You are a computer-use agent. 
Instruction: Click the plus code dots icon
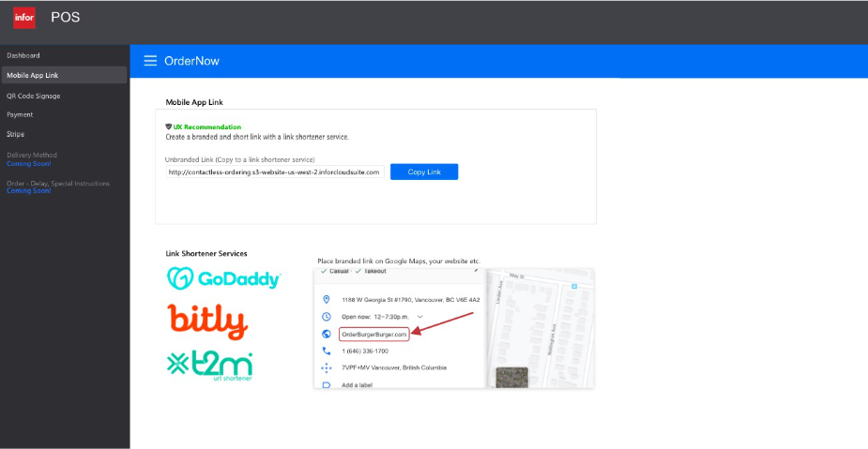(x=327, y=367)
